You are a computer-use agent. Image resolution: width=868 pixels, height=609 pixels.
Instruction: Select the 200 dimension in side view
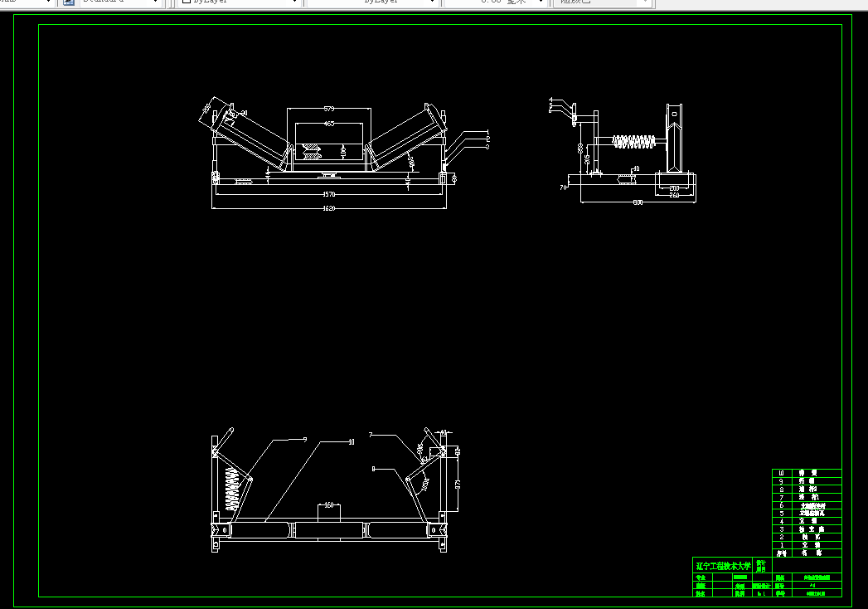[674, 189]
